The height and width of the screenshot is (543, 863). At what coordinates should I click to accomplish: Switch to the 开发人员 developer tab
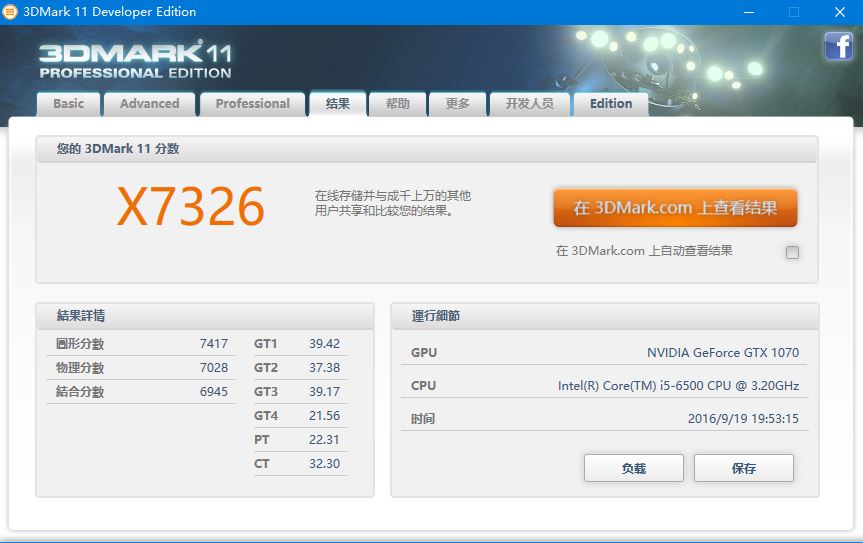[529, 103]
